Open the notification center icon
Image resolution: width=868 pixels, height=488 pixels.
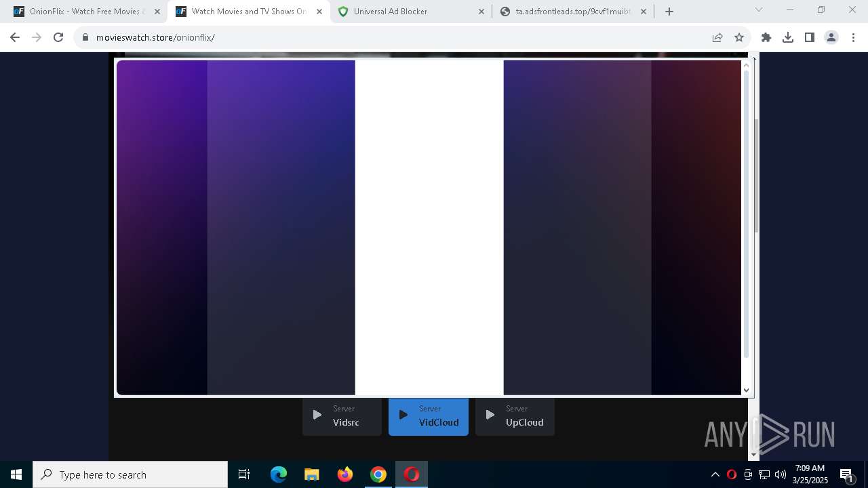coord(846,474)
